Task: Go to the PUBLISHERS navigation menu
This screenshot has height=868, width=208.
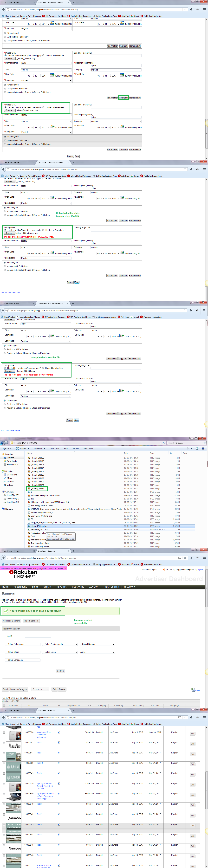Action: tap(20, 587)
